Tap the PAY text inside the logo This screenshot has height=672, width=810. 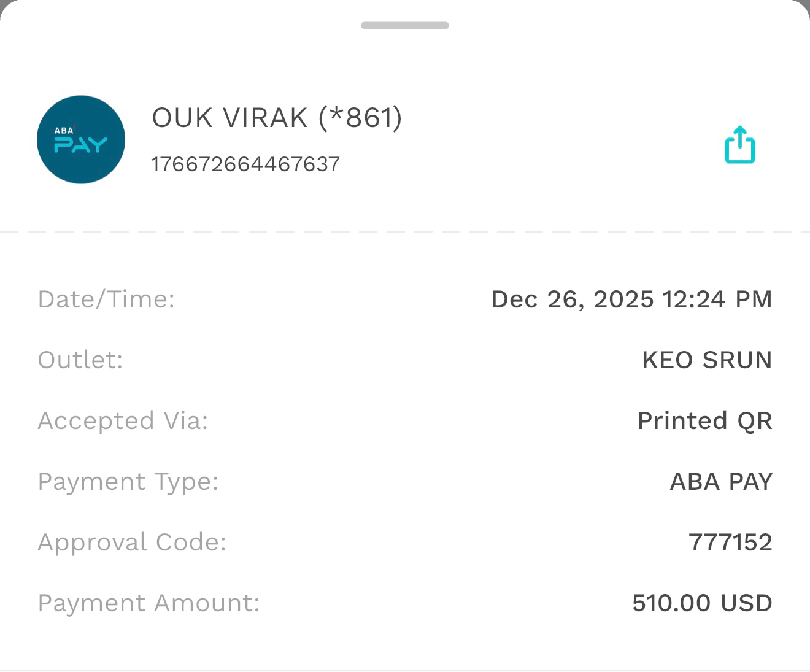click(x=81, y=145)
